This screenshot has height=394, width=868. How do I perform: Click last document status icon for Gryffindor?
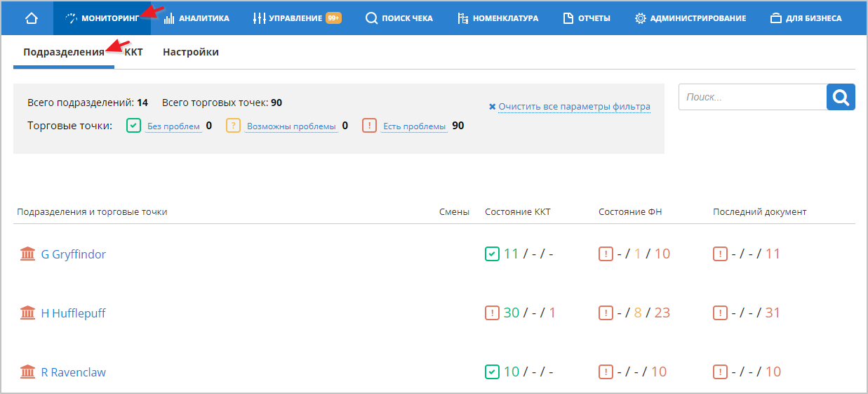[x=720, y=254]
